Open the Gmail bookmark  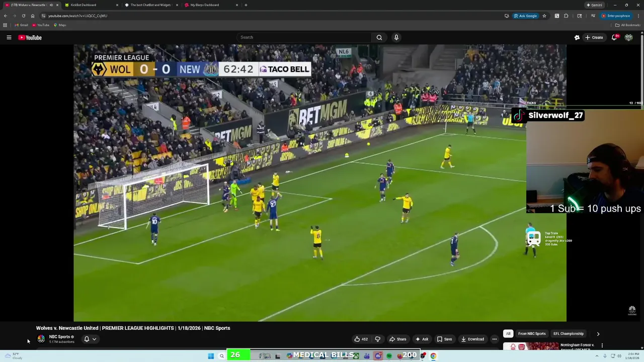click(x=22, y=25)
